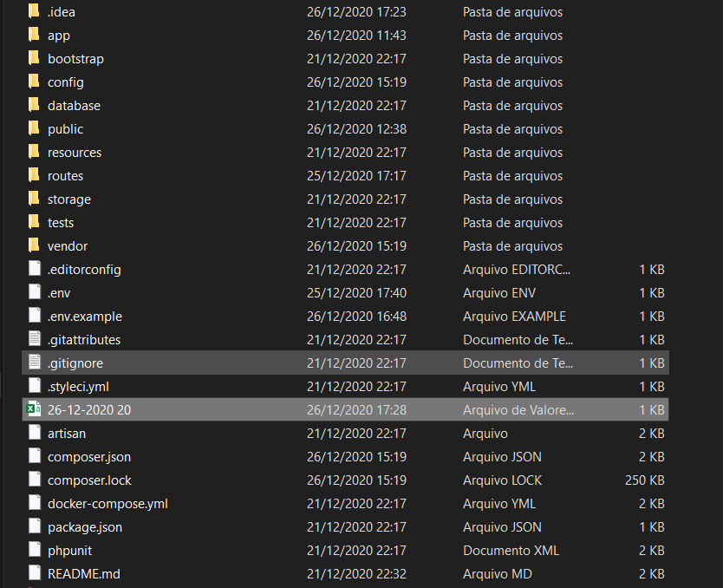Image resolution: width=723 pixels, height=588 pixels.
Task: Click the database folder icon
Action: (34, 105)
